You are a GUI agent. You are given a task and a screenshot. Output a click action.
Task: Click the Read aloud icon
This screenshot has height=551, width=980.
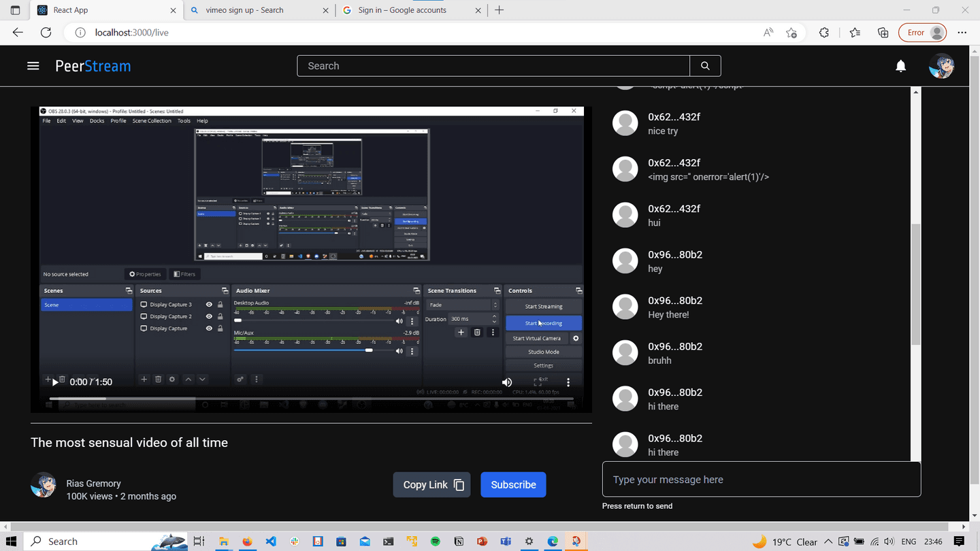point(768,33)
